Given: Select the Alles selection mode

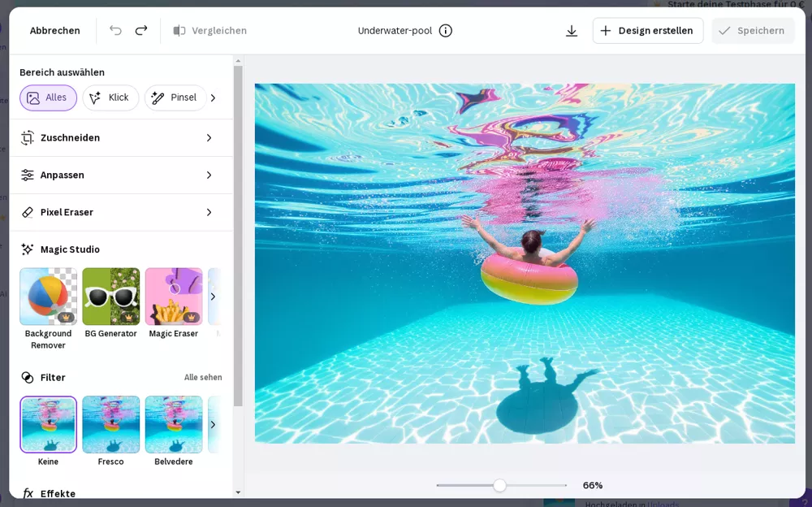Looking at the screenshot, I should point(48,97).
